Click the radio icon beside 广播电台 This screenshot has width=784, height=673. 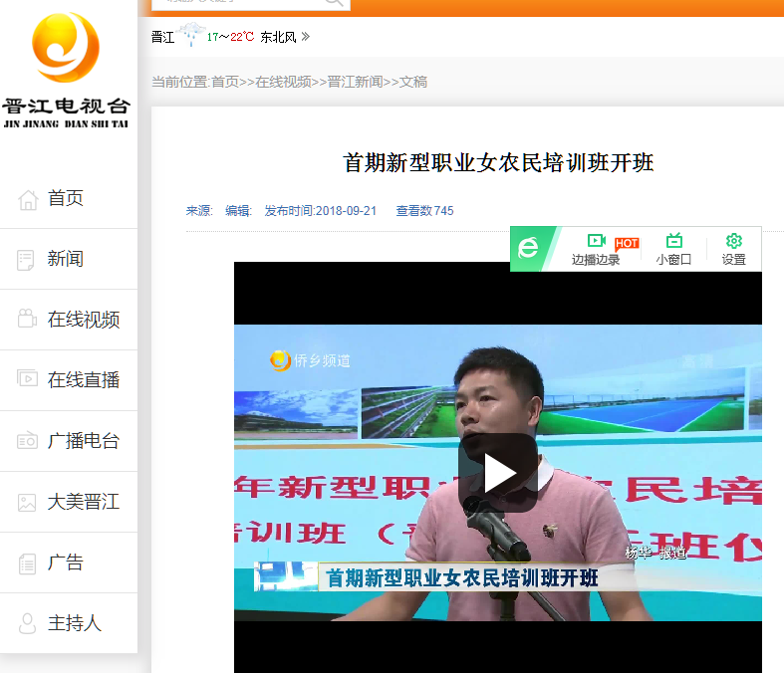pos(27,441)
